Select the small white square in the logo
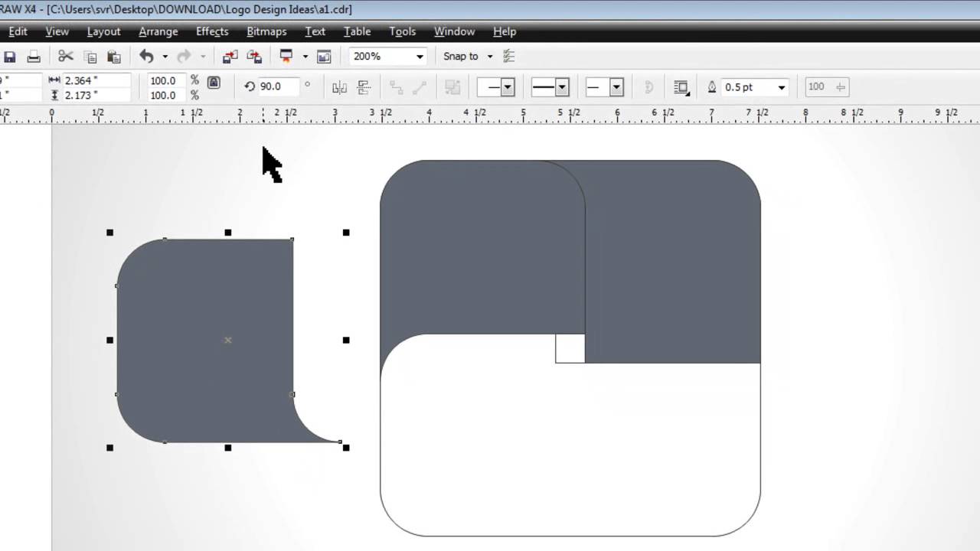Viewport: 980px width, 551px height. 570,348
